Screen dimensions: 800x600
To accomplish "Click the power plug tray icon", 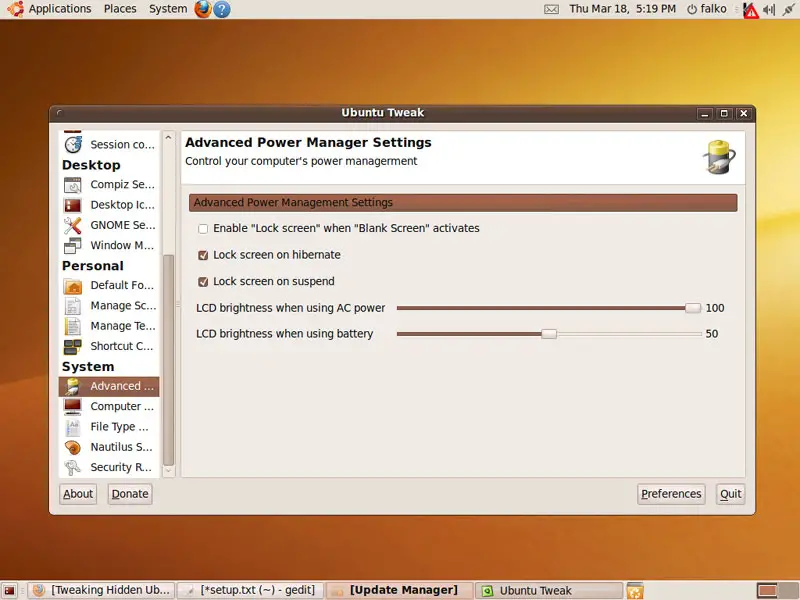I will [789, 9].
